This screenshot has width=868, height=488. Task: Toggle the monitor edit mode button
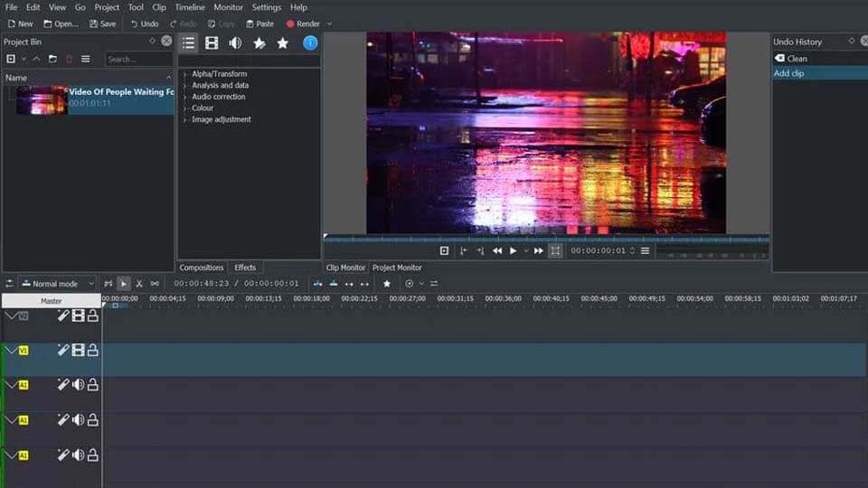[x=555, y=250]
